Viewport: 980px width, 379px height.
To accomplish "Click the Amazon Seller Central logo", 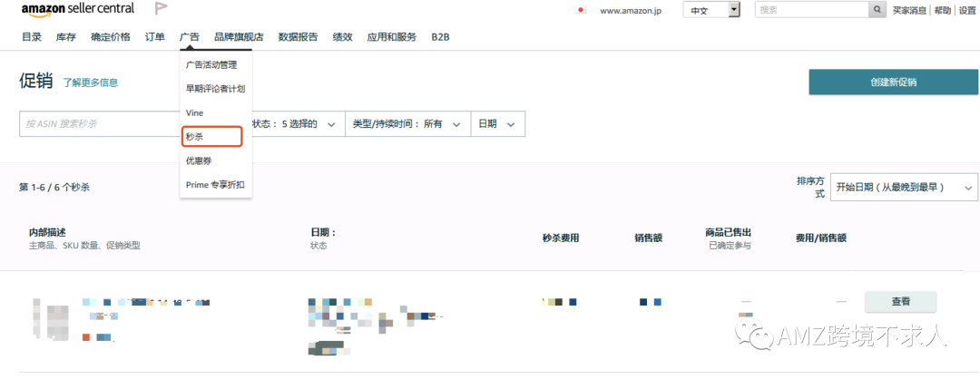I will point(77,9).
